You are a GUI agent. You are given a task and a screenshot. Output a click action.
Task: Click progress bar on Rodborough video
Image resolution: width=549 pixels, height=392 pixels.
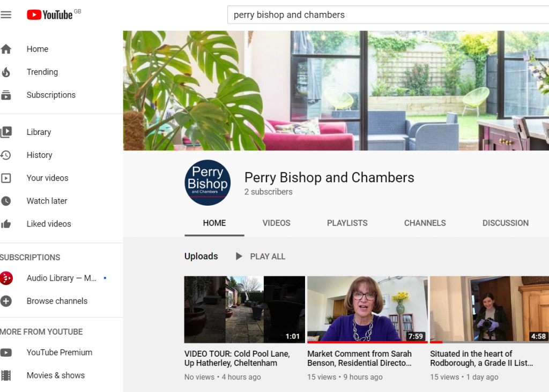click(489, 342)
